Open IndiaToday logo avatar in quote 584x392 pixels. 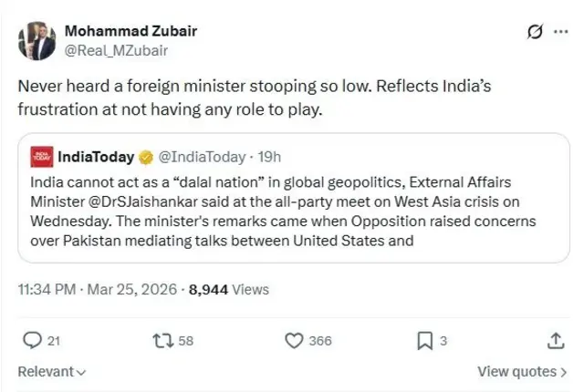coord(41,157)
